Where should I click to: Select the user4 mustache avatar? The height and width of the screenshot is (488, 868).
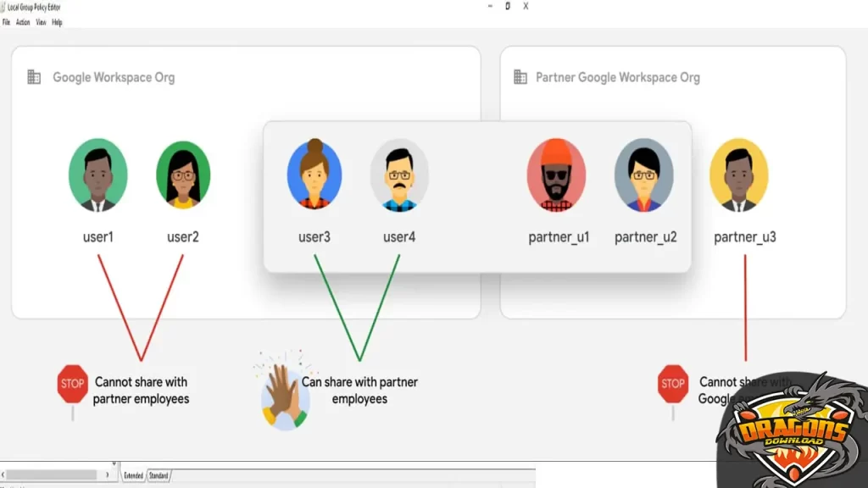click(398, 175)
